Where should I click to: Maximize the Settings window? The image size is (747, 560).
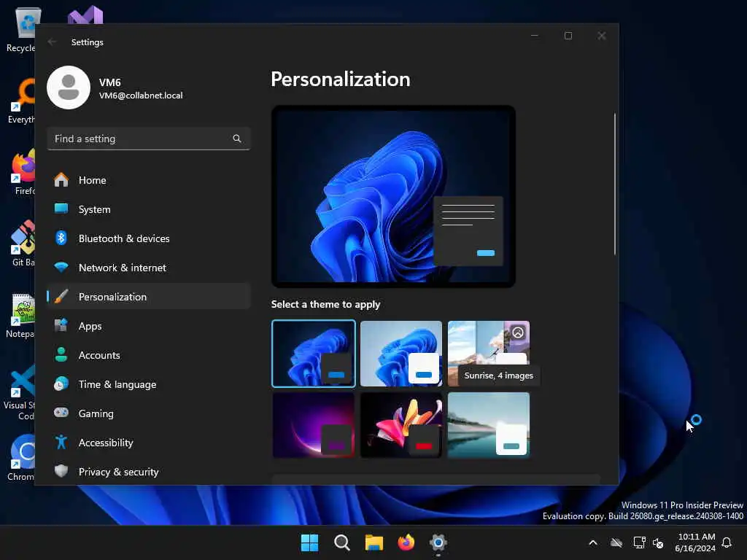568,36
